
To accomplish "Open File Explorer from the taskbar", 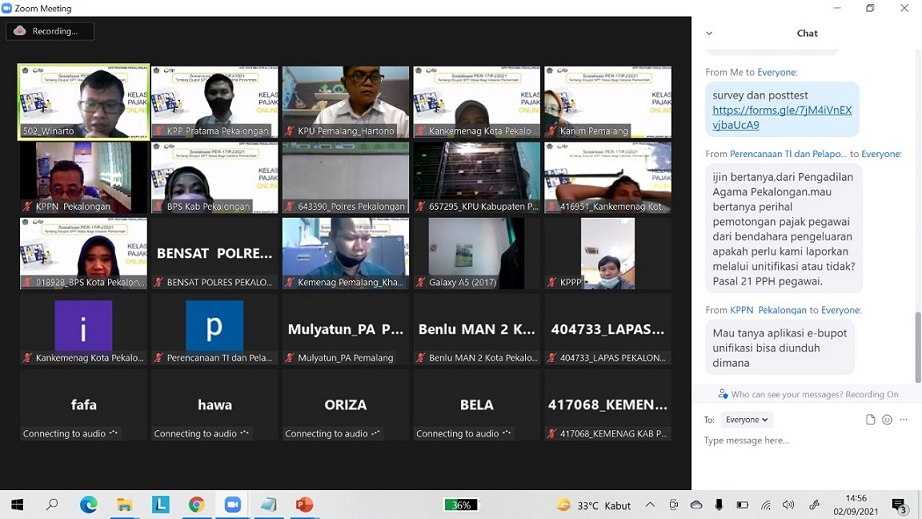I will 125,505.
